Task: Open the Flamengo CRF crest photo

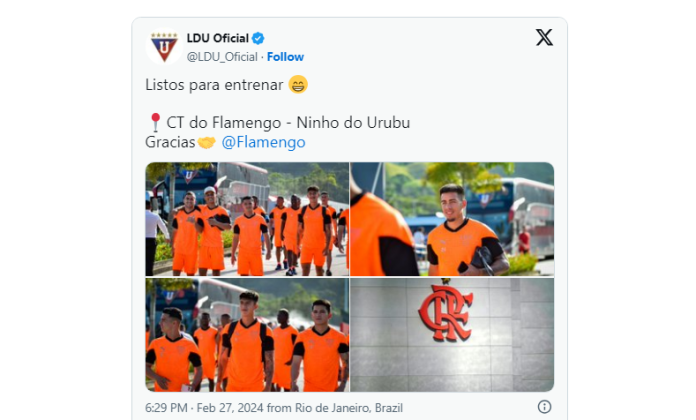Action: (452, 335)
